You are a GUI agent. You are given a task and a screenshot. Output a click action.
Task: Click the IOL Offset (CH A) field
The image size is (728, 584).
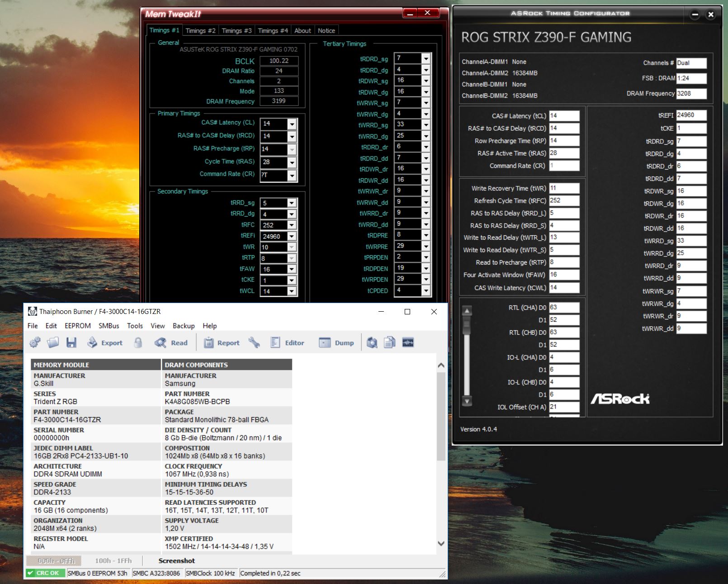click(x=564, y=407)
